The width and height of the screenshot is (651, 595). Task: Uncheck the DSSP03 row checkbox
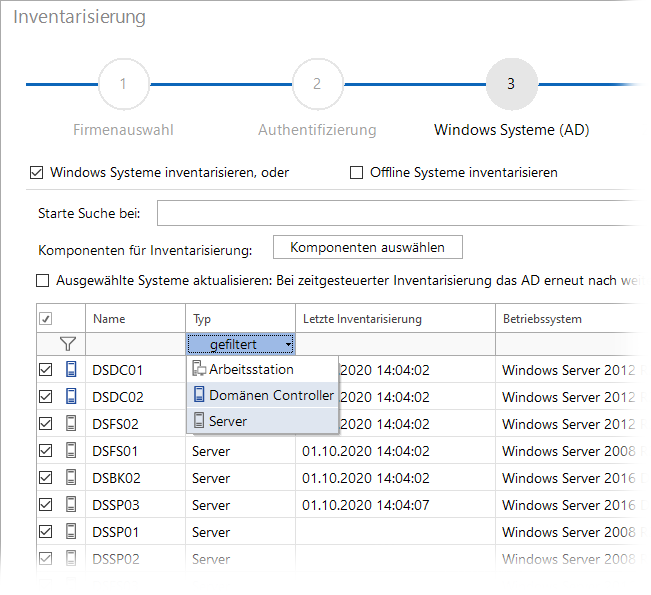coord(45,504)
